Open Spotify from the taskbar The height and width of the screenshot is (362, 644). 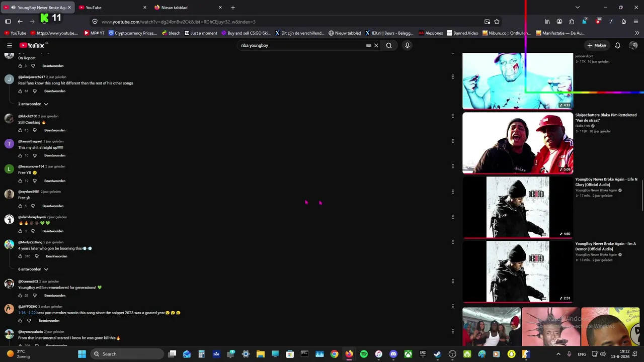pyautogui.click(x=364, y=354)
